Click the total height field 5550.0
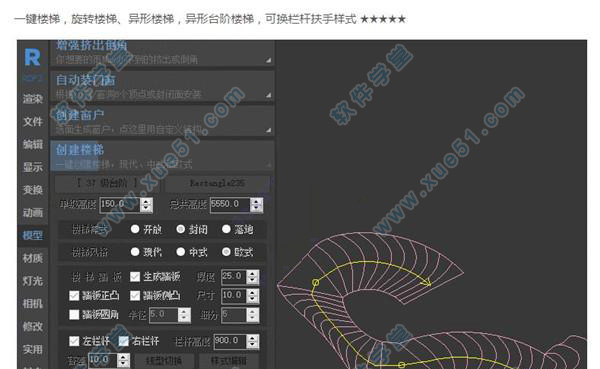600x369 pixels. coord(230,204)
